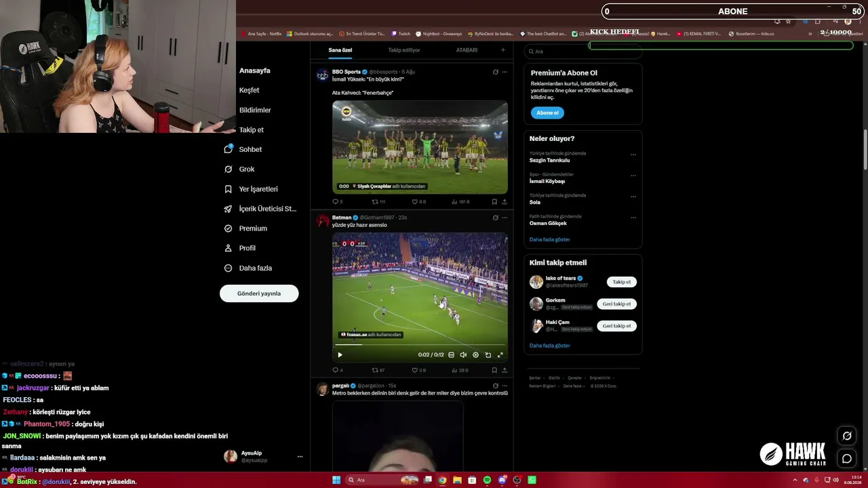Seek on the Batman video progress bar
Image resolution: width=868 pixels, height=488 pixels.
point(420,345)
